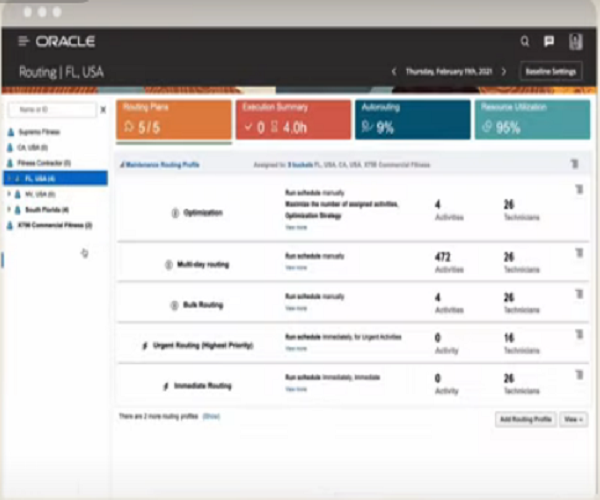Open the user profile avatar
This screenshot has width=600, height=500.
pos(576,41)
